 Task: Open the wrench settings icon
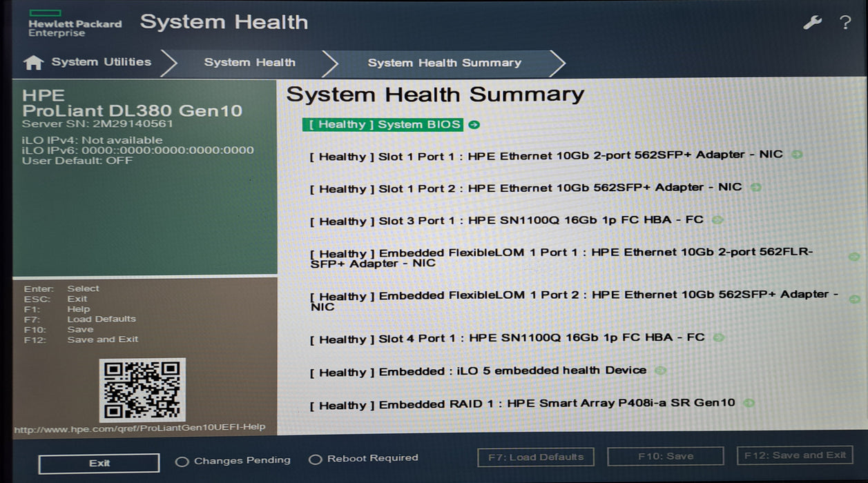coord(812,22)
